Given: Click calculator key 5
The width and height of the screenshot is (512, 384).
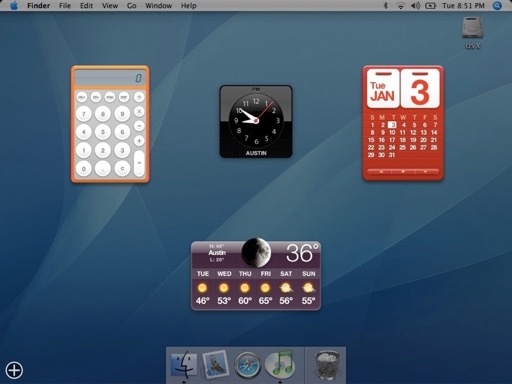Looking at the screenshot, I should coord(103,132).
